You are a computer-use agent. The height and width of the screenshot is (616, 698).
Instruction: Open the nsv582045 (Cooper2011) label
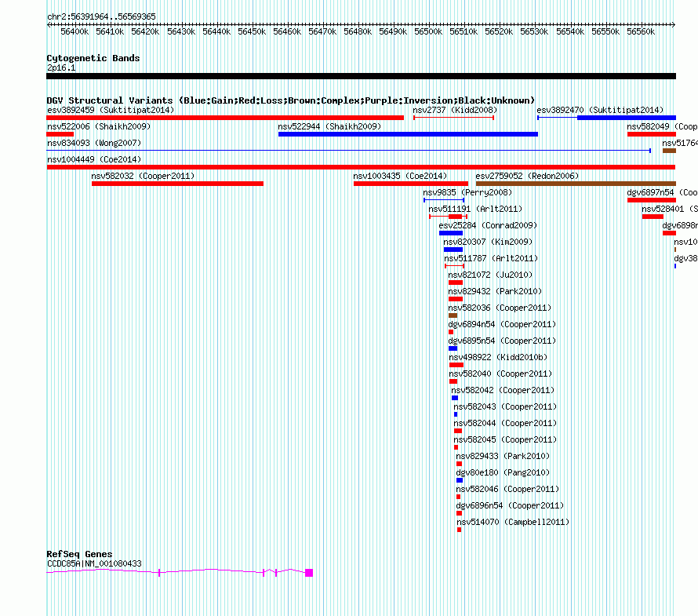click(505, 439)
